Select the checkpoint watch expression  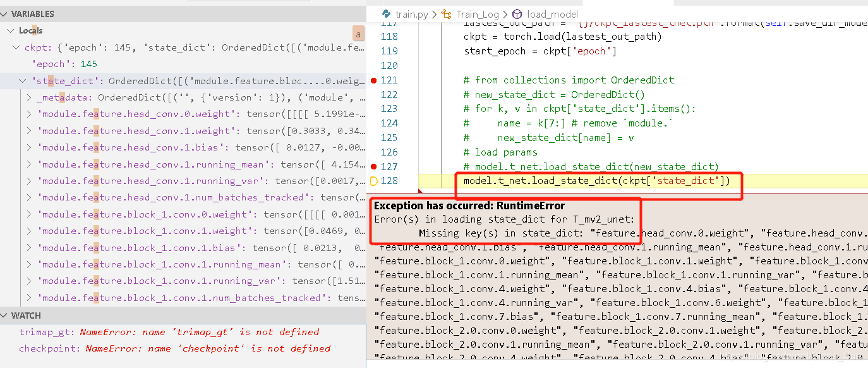click(183, 348)
